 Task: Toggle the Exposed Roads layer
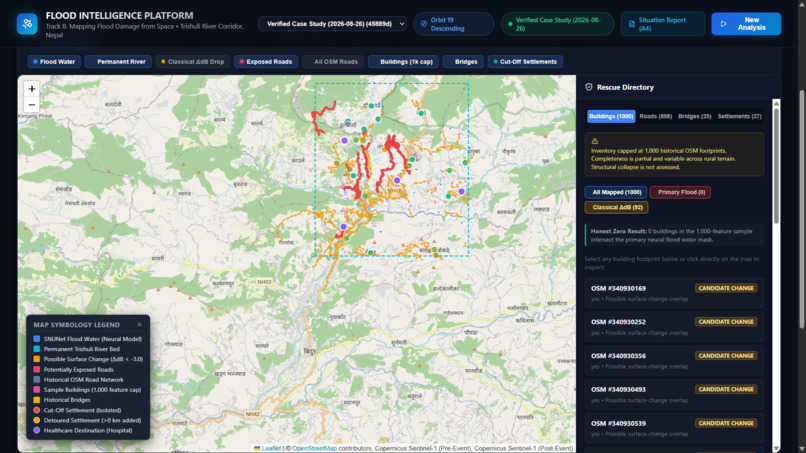pos(266,62)
